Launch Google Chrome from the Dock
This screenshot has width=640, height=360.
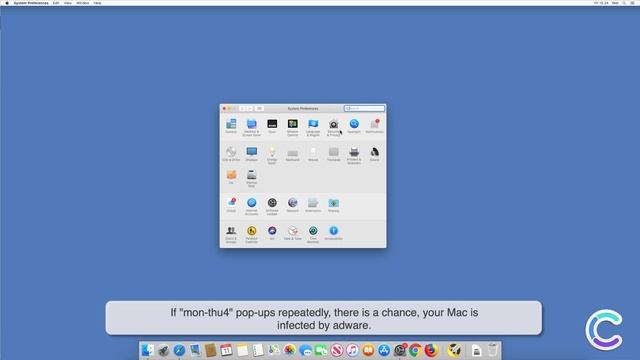[415, 350]
